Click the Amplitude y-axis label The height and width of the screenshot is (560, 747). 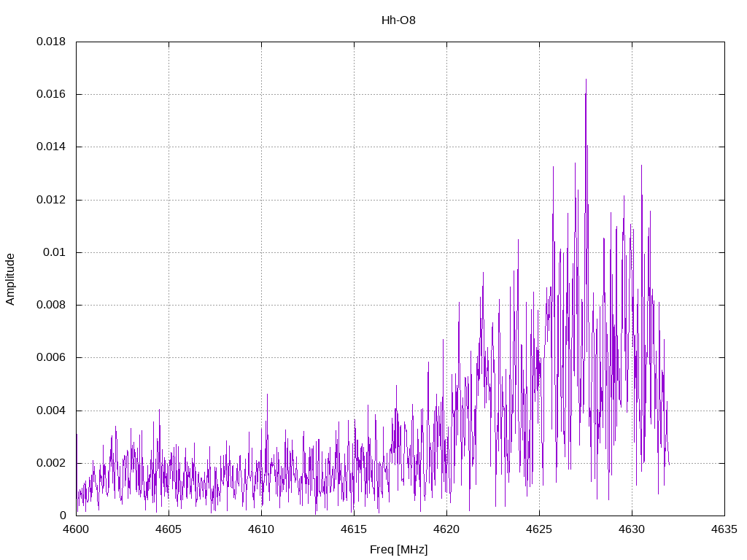(x=10, y=279)
